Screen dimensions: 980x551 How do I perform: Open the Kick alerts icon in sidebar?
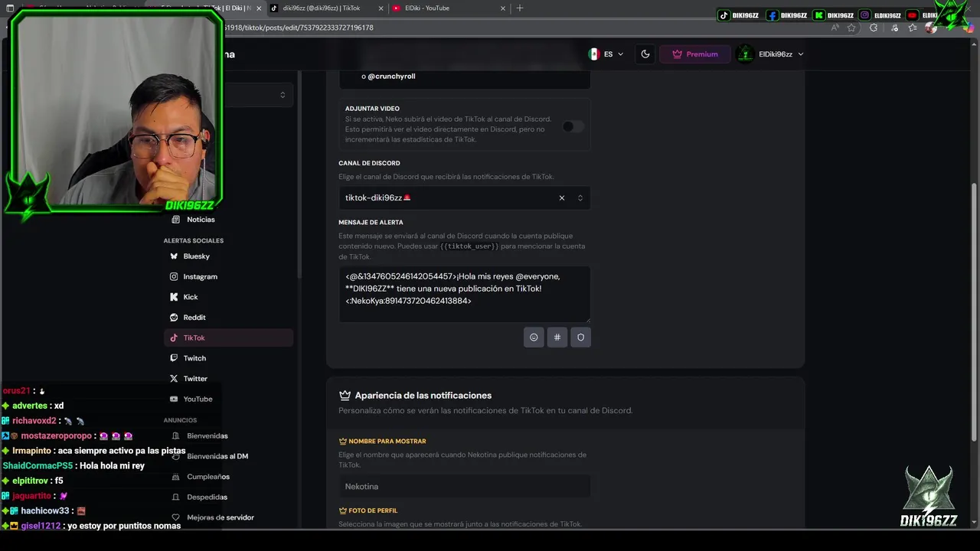[x=174, y=297]
